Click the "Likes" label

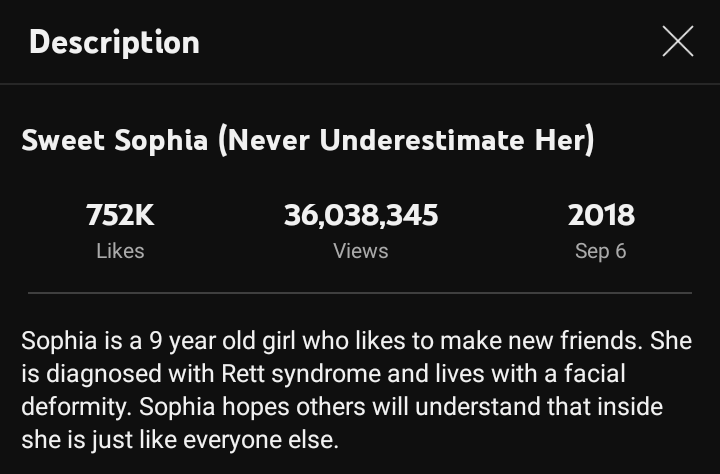pos(120,251)
